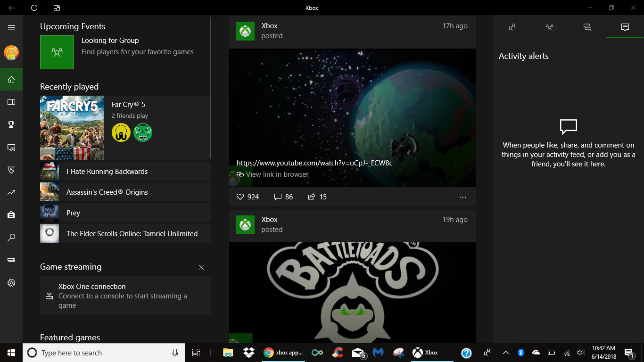Open Assassin's Creed Origins from recently played
The image size is (644, 362).
(x=125, y=192)
